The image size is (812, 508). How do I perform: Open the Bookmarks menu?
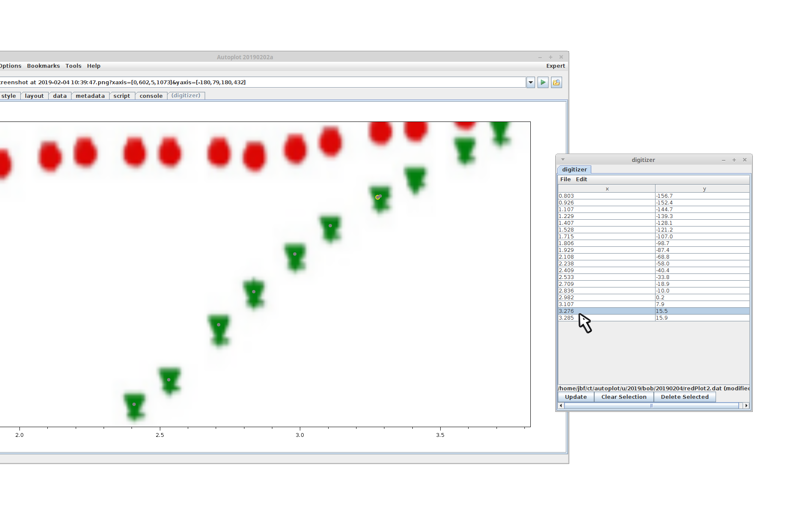pyautogui.click(x=43, y=66)
